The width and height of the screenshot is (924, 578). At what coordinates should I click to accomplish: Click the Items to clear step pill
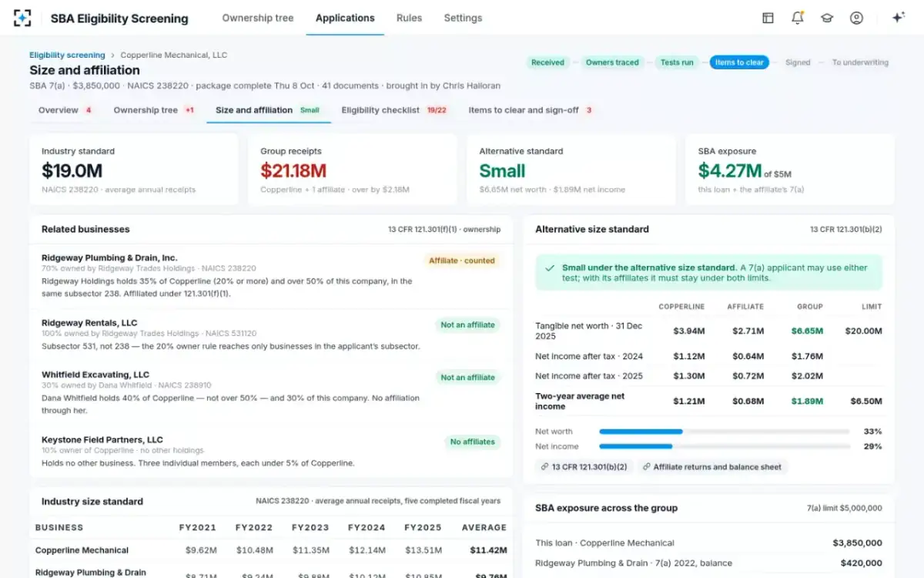tap(739, 62)
